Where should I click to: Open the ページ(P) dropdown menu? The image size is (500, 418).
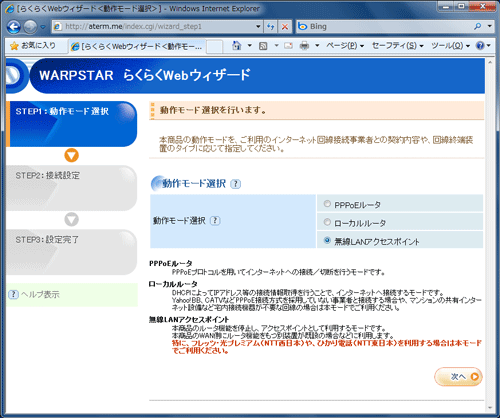point(345,46)
